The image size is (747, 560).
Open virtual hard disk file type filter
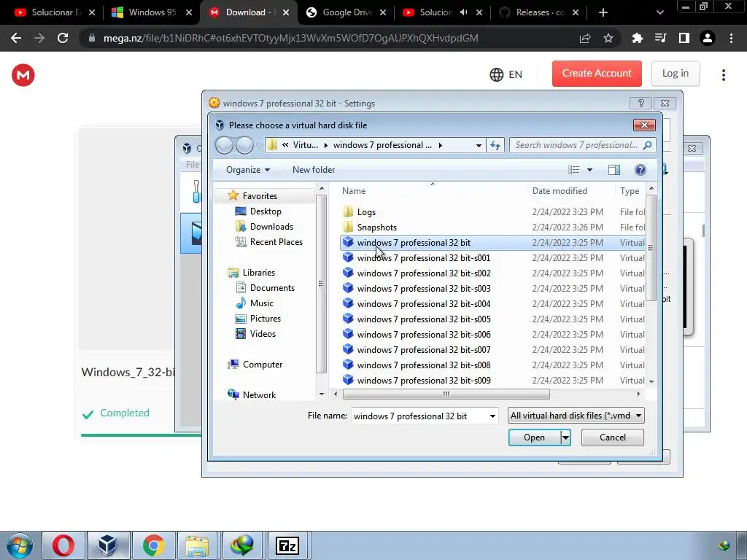[x=576, y=416]
